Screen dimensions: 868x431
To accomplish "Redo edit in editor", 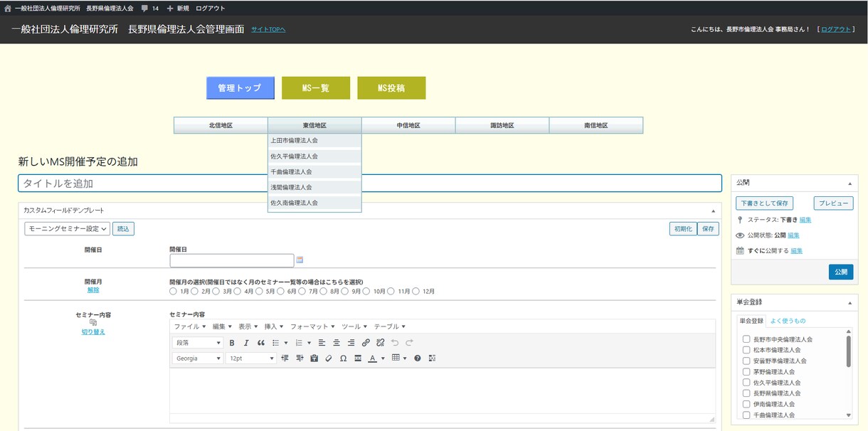I will coord(410,343).
